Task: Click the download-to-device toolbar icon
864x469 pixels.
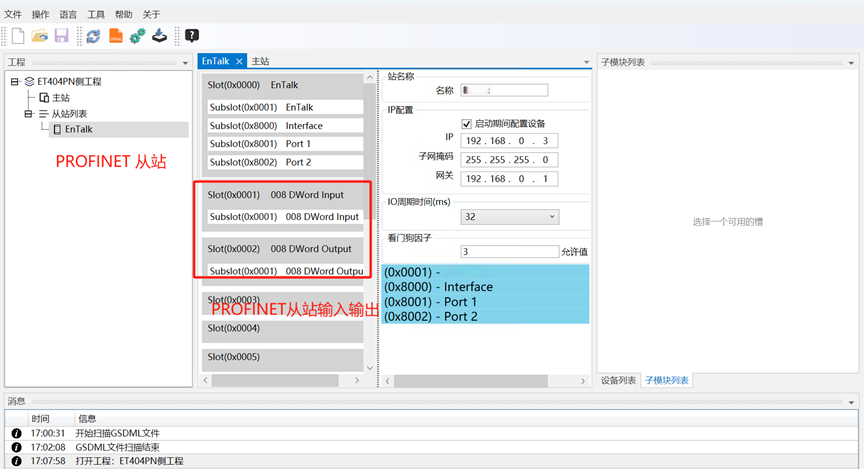Action: point(159,36)
